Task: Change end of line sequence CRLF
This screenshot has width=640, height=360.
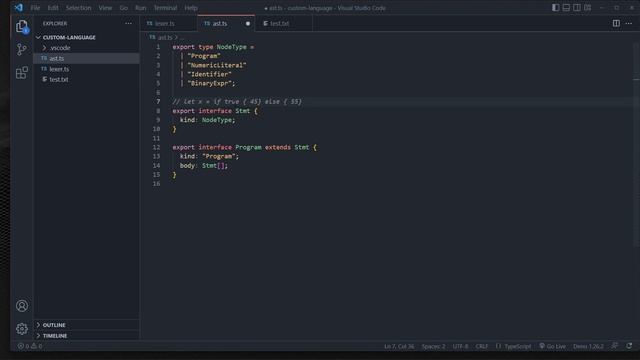Action: click(482, 346)
